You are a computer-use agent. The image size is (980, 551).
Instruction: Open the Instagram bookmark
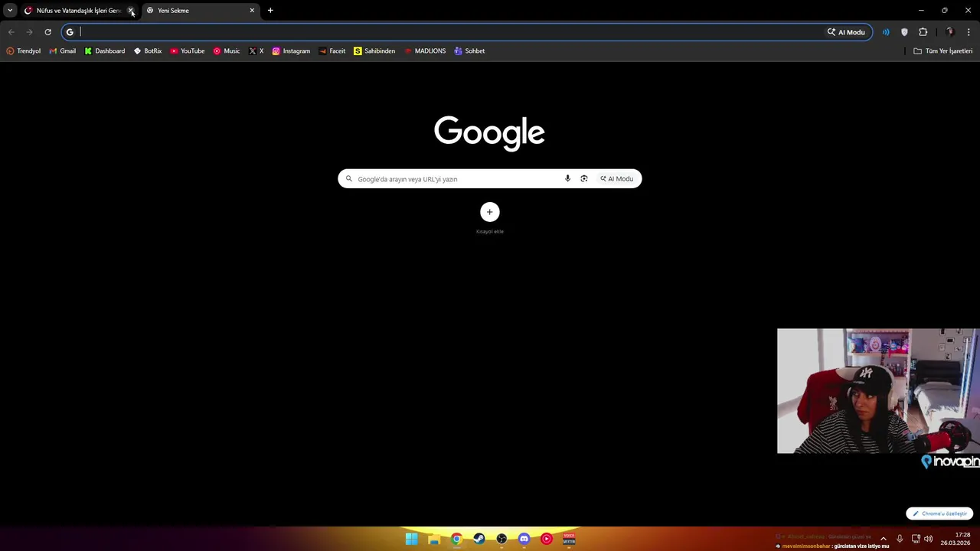[x=292, y=51]
